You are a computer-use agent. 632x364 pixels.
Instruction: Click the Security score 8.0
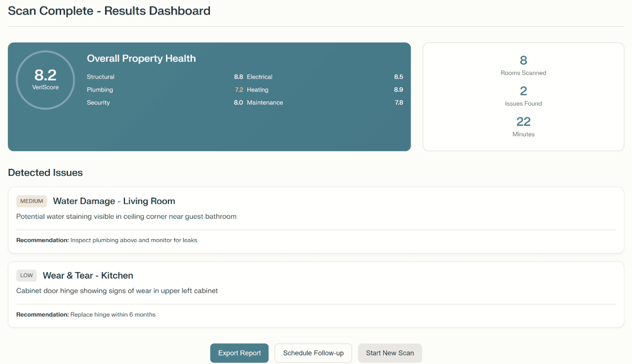[239, 102]
